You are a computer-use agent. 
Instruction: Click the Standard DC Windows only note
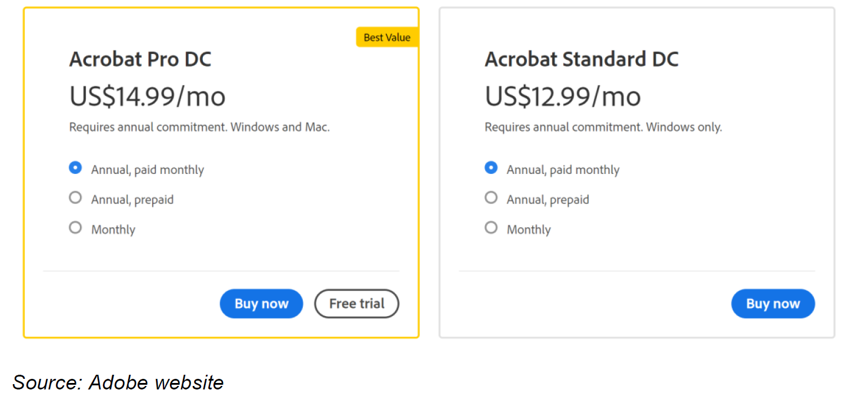coord(603,127)
